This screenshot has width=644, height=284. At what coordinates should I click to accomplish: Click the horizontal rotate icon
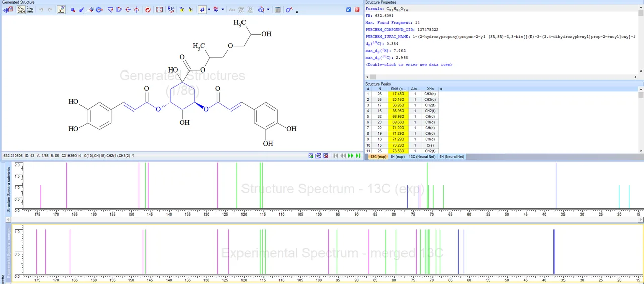coord(128,10)
